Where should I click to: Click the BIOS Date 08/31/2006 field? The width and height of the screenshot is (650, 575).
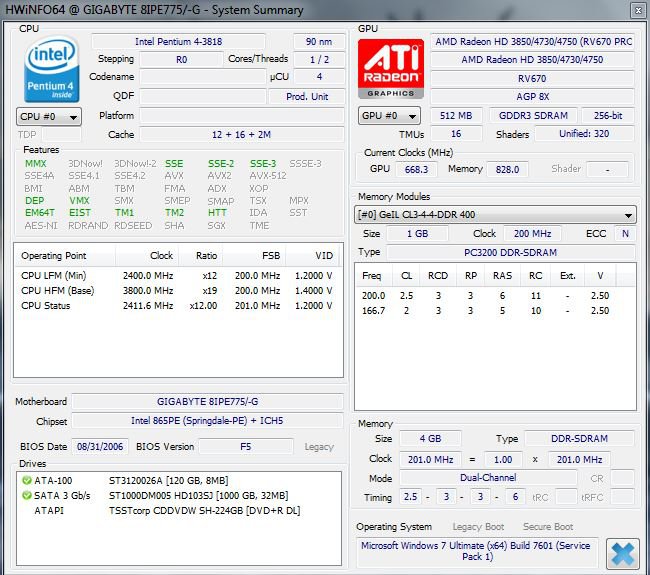coord(100,446)
